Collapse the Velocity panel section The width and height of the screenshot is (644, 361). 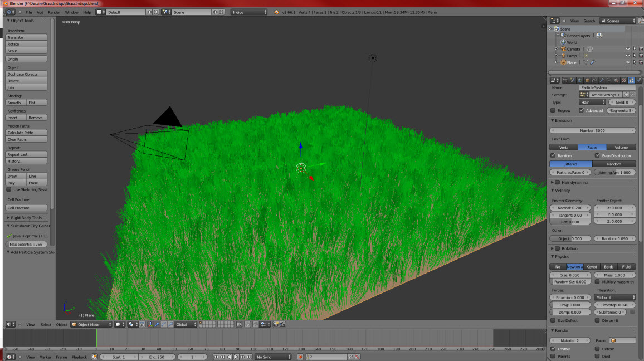(x=553, y=191)
